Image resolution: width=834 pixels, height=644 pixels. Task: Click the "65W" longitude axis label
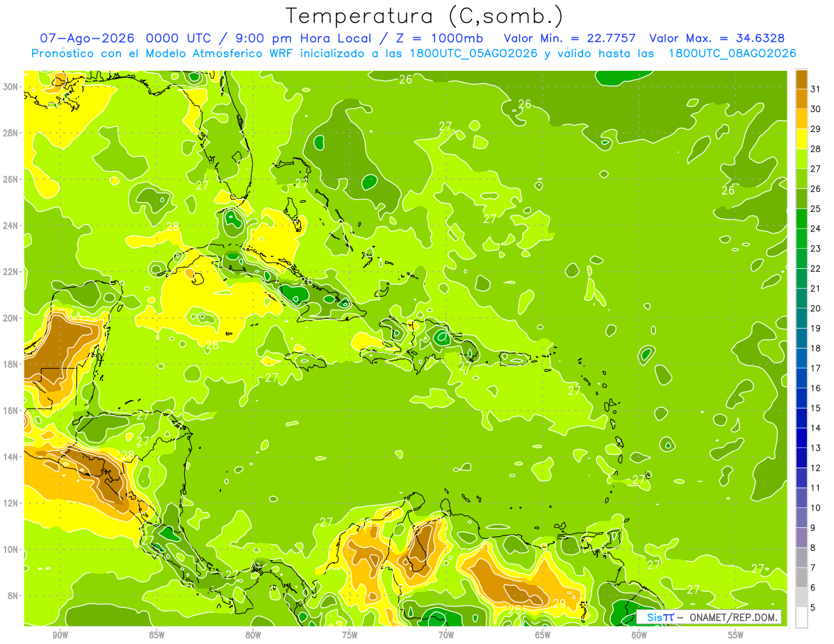click(543, 636)
